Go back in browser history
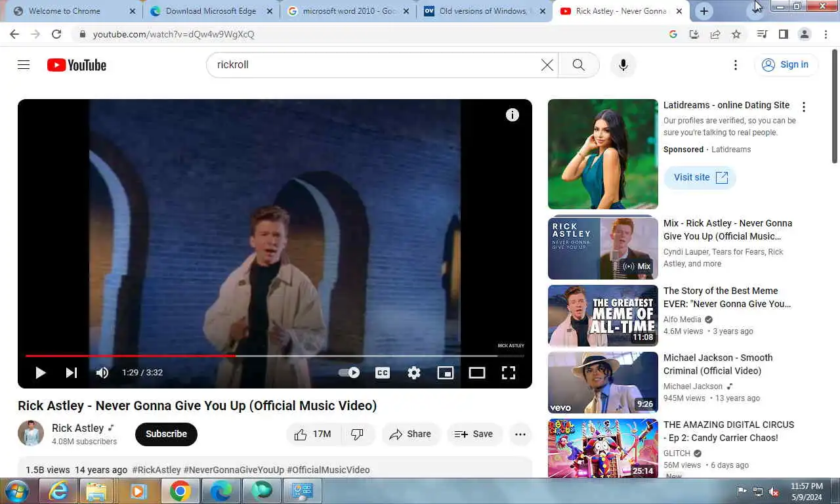Image resolution: width=840 pixels, height=504 pixels. point(14,34)
